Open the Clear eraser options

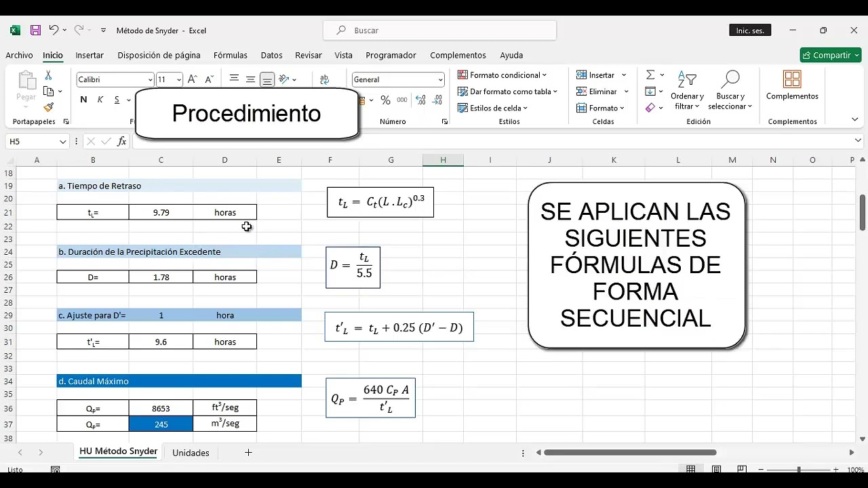point(650,107)
